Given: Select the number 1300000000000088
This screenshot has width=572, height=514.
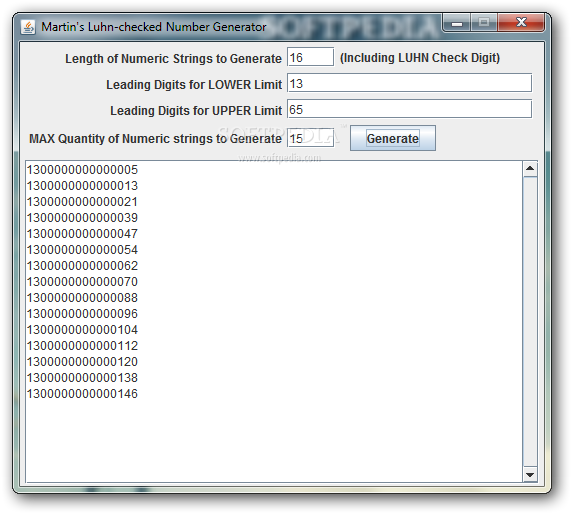Looking at the screenshot, I should click(x=82, y=298).
